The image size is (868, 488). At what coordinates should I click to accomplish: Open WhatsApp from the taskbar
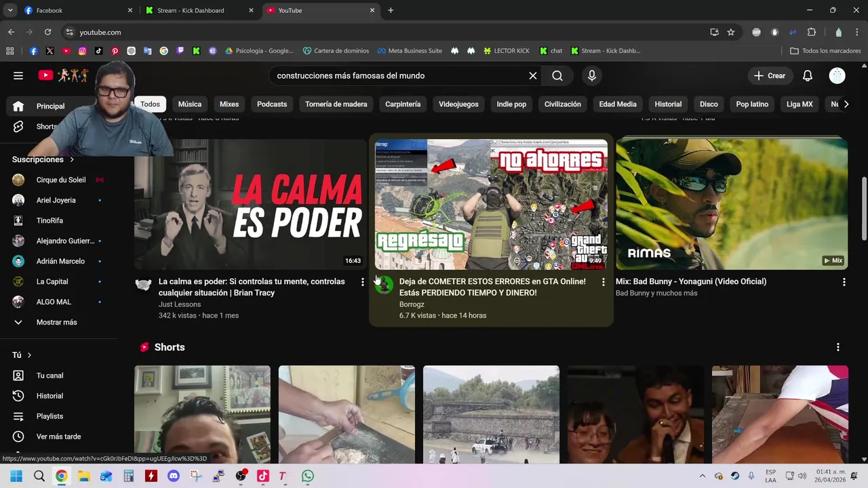(x=308, y=476)
